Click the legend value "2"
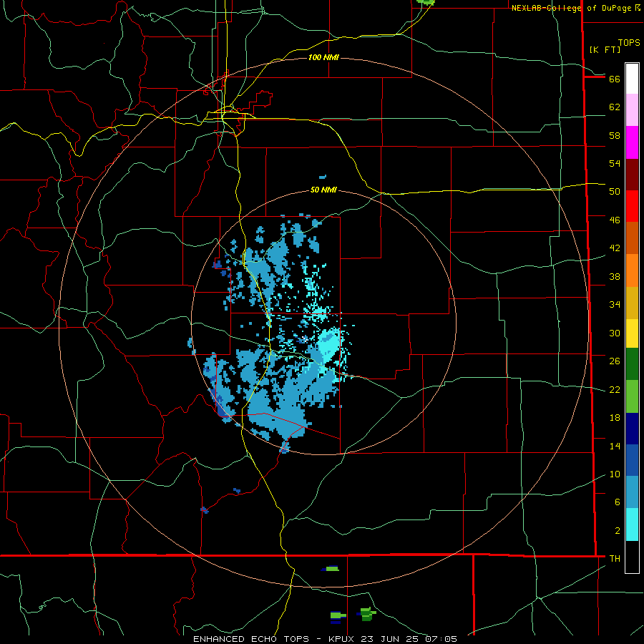Screen dimensions: 644x644 point(618,531)
